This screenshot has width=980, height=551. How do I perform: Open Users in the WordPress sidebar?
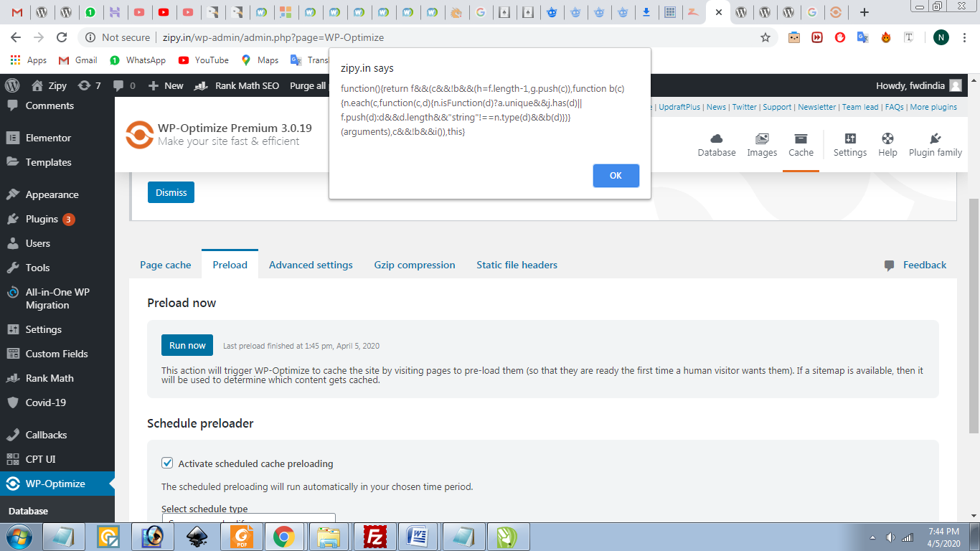click(57, 243)
